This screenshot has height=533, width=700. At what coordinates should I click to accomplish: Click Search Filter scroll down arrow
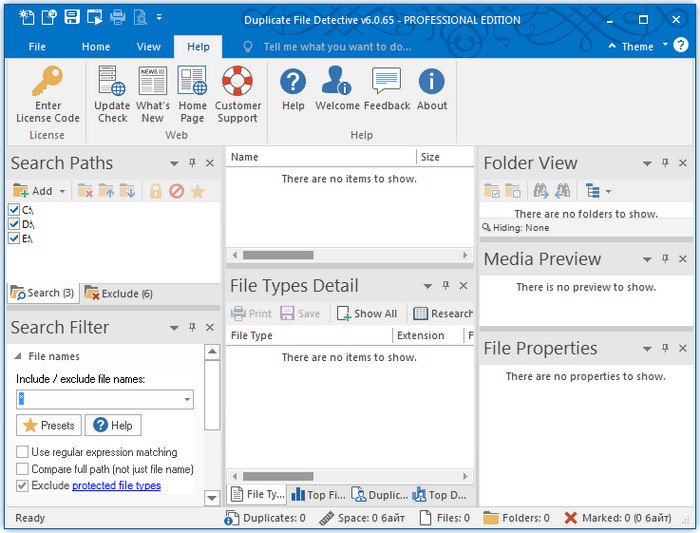pos(212,497)
